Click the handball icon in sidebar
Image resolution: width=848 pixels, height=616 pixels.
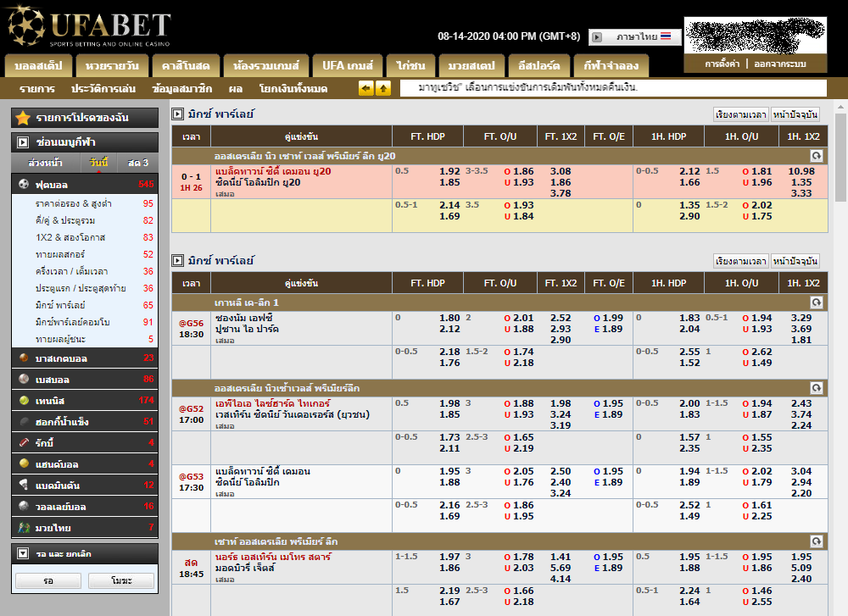point(24,463)
